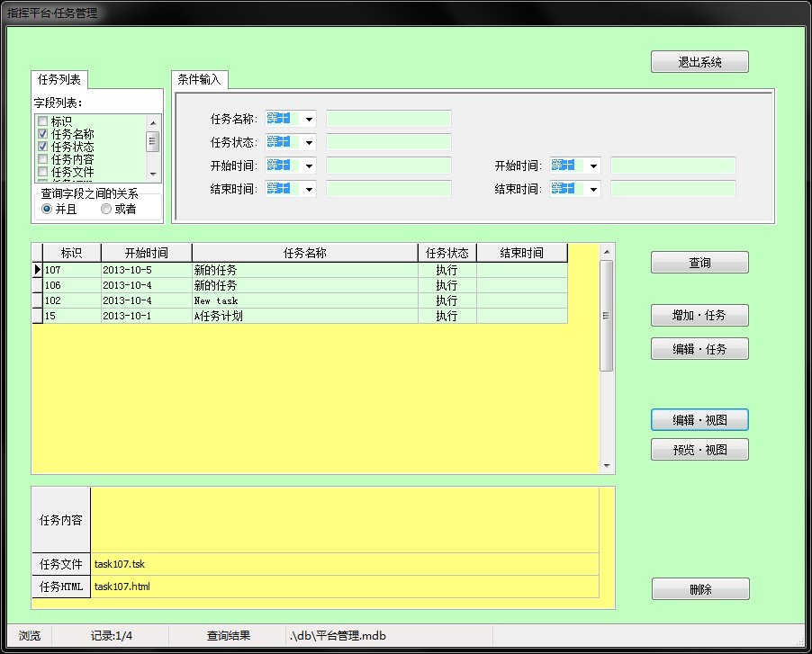The image size is (812, 654).
Task: Click the 任务内容 content area
Action: 345,520
